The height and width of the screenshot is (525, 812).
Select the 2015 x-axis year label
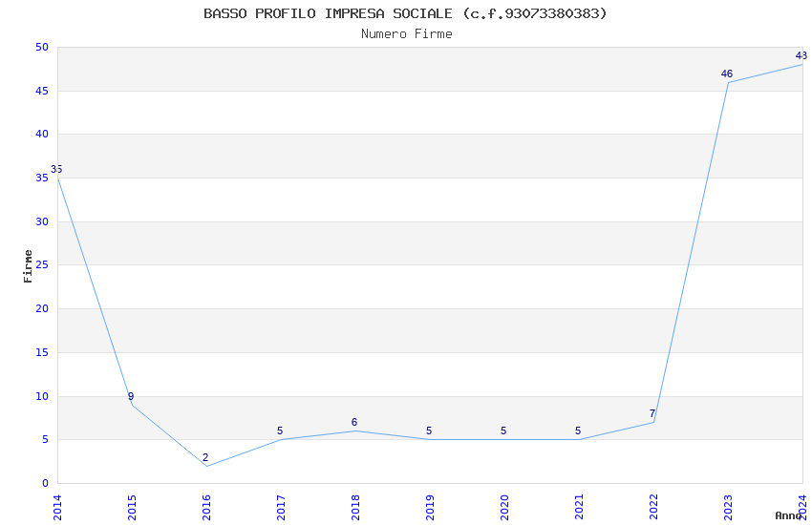pos(132,508)
